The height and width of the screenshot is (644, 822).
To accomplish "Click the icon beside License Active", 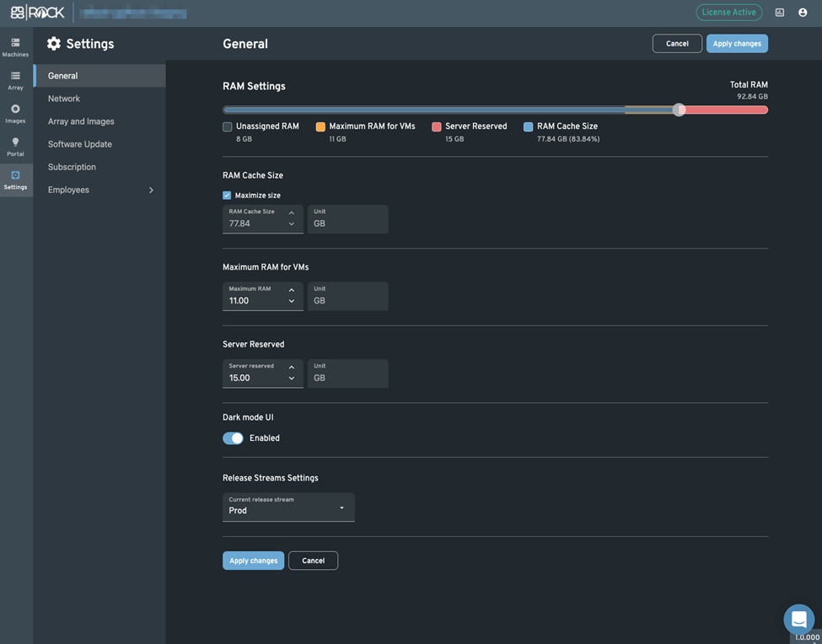I will pyautogui.click(x=780, y=13).
